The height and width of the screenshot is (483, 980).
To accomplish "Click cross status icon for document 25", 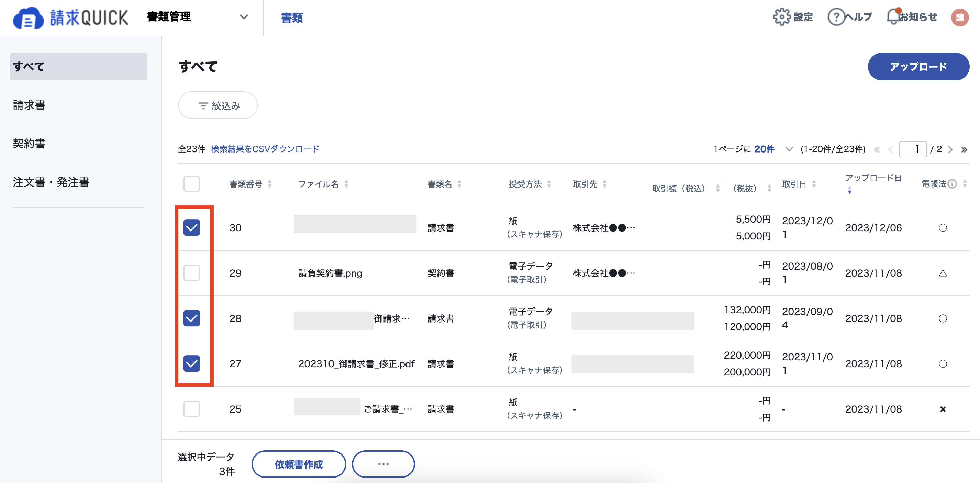I will (943, 409).
